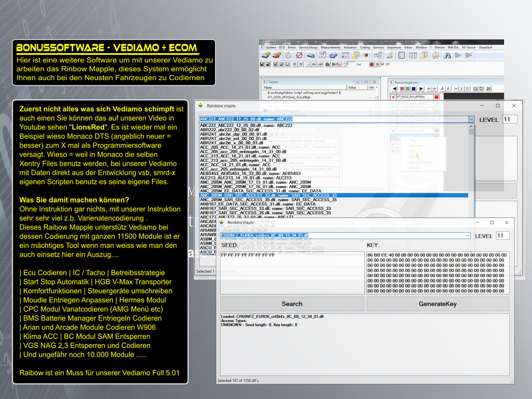Click the SEED text box with FF values
Screen dimensions: 532x399
(292, 273)
